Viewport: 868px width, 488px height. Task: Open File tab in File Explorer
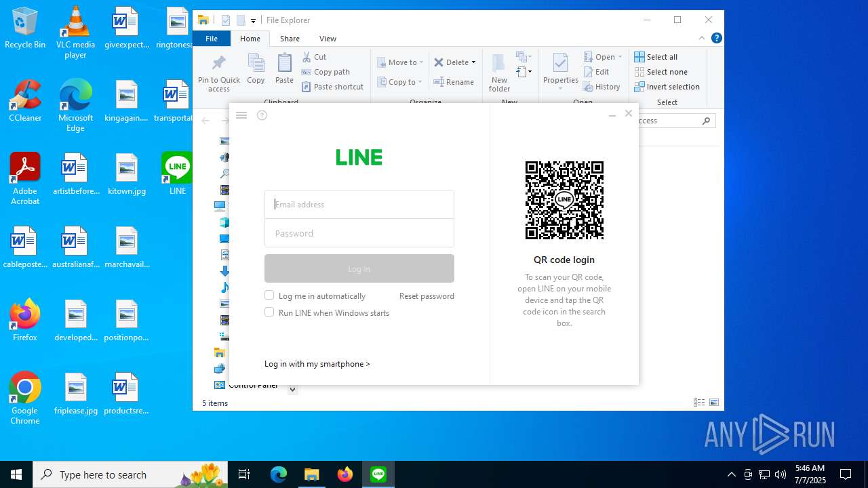click(x=212, y=39)
